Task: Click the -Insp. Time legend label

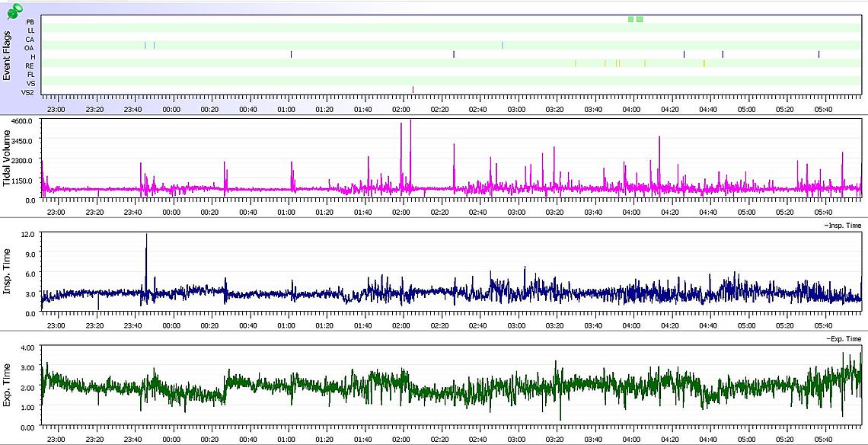Action: coord(843,226)
